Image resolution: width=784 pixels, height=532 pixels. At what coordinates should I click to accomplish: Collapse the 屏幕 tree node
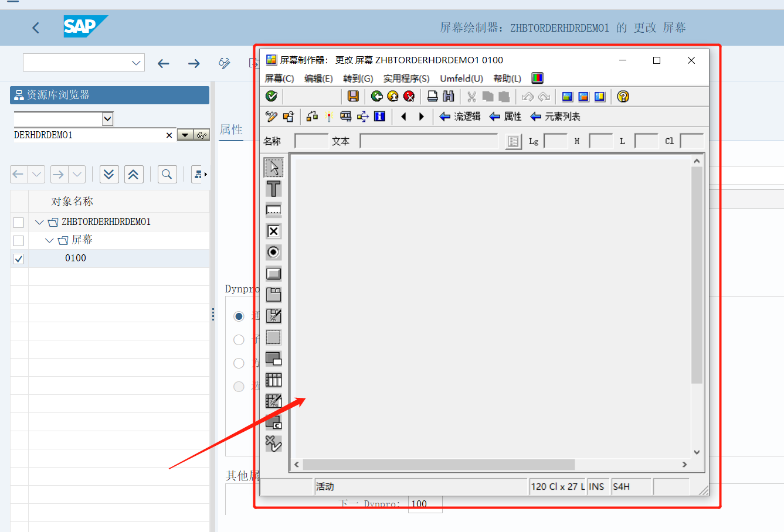point(48,240)
